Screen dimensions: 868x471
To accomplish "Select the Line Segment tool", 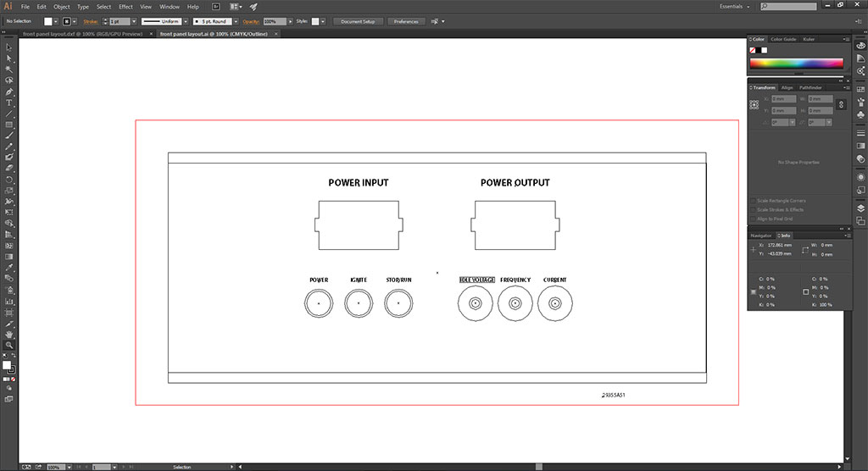I will pos(8,114).
